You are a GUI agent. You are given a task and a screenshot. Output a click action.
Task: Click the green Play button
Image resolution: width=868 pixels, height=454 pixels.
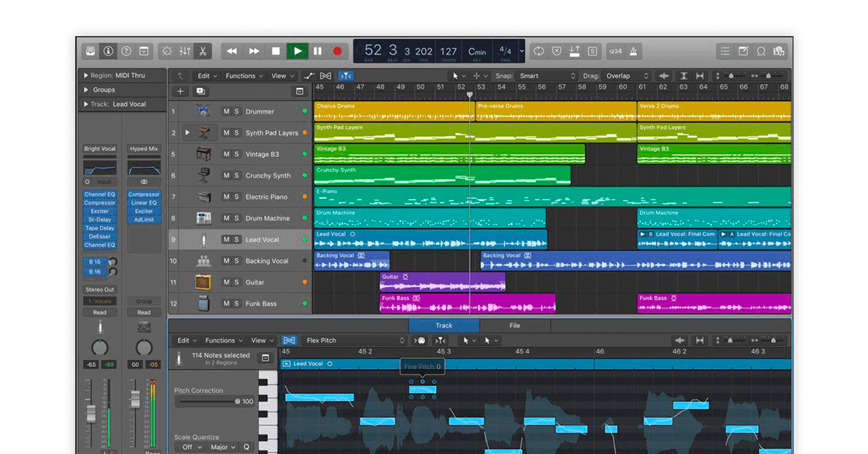tap(297, 51)
